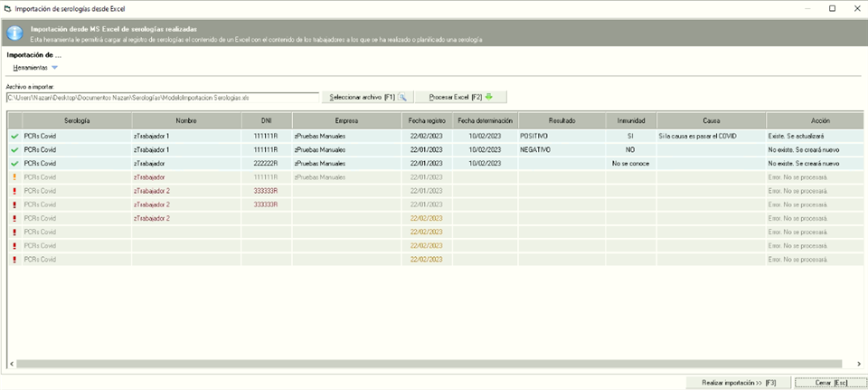868x390 pixels.
Task: Open the Herramientas dropdown menu
Action: (31, 68)
